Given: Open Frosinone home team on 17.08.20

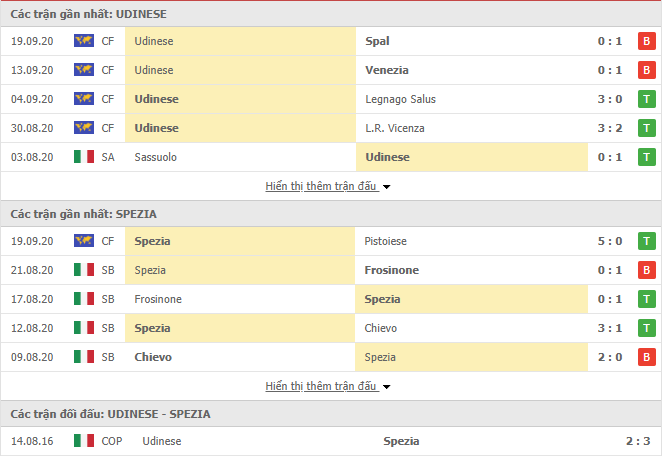Looking at the screenshot, I should tap(158, 299).
